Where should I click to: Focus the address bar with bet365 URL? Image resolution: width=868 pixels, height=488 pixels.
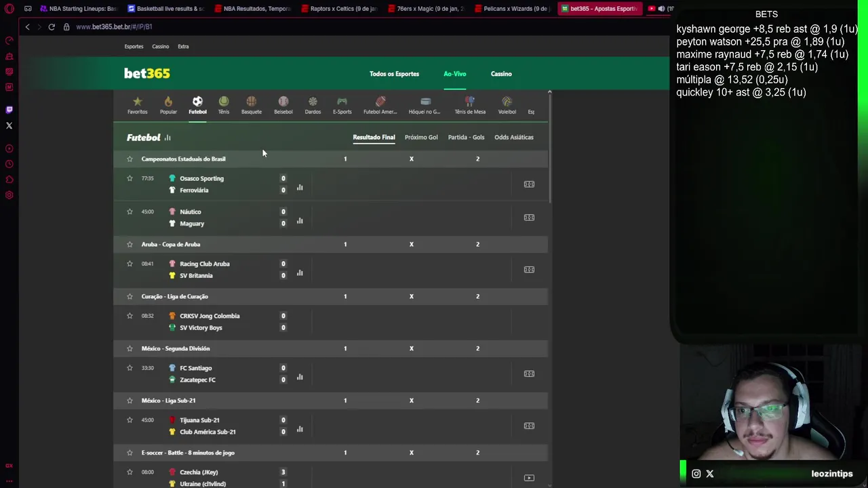click(x=114, y=26)
